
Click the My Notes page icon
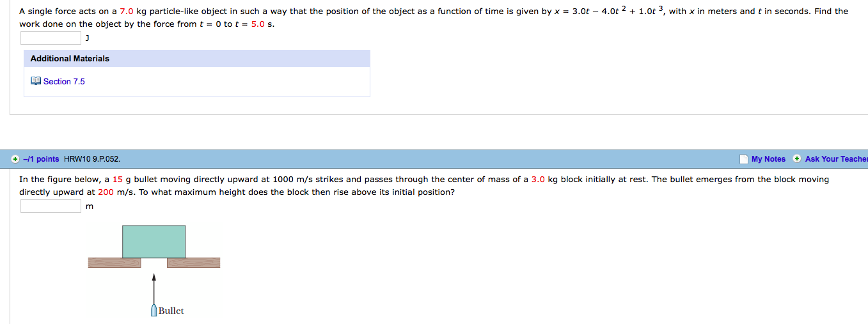coord(743,159)
